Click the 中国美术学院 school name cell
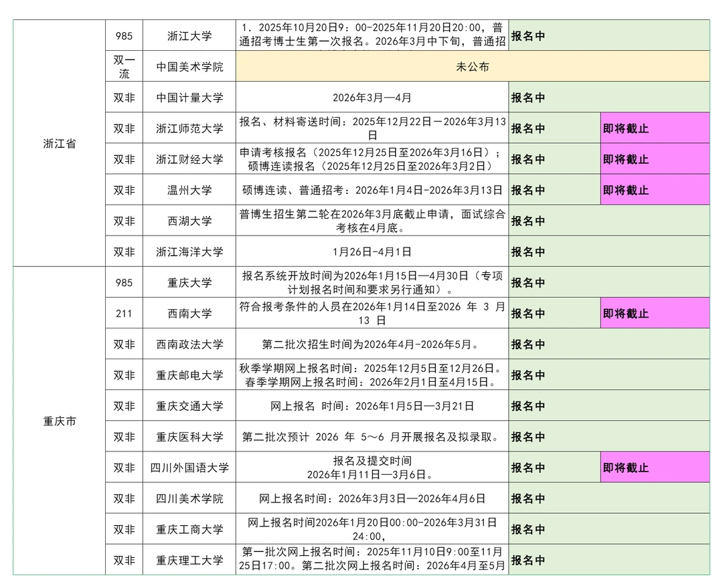The height and width of the screenshot is (588, 723). 189,66
